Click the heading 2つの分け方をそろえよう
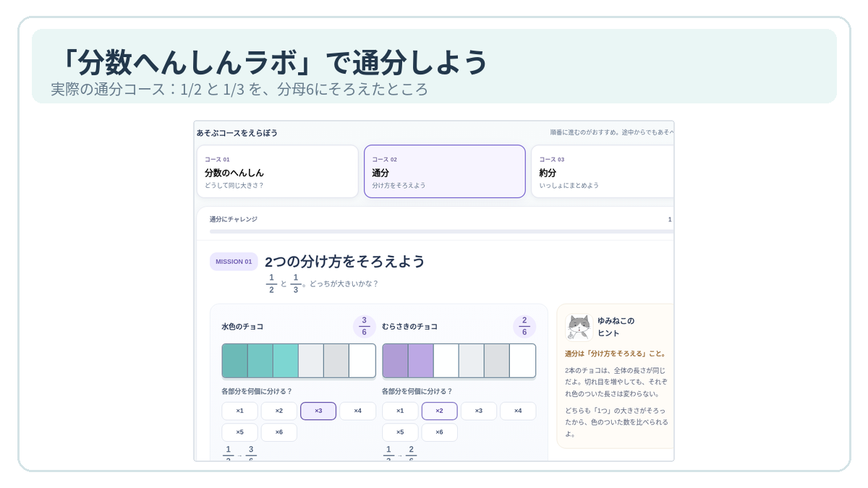 coord(345,262)
